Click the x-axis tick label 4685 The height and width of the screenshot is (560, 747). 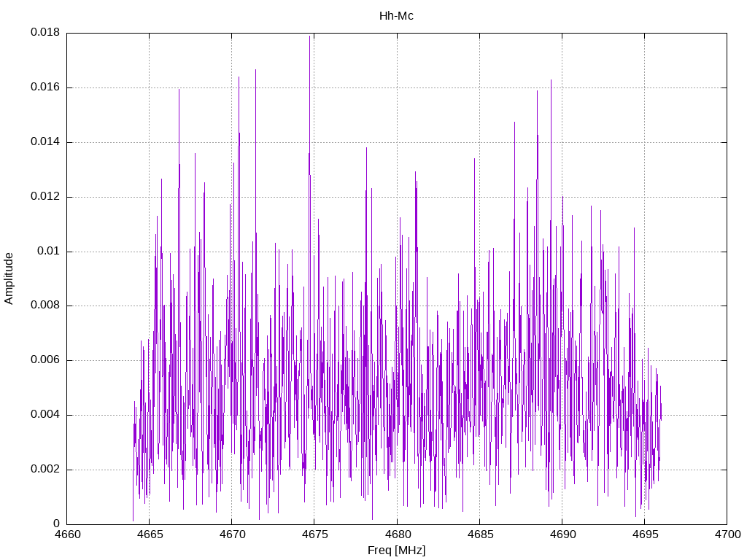[x=480, y=534]
